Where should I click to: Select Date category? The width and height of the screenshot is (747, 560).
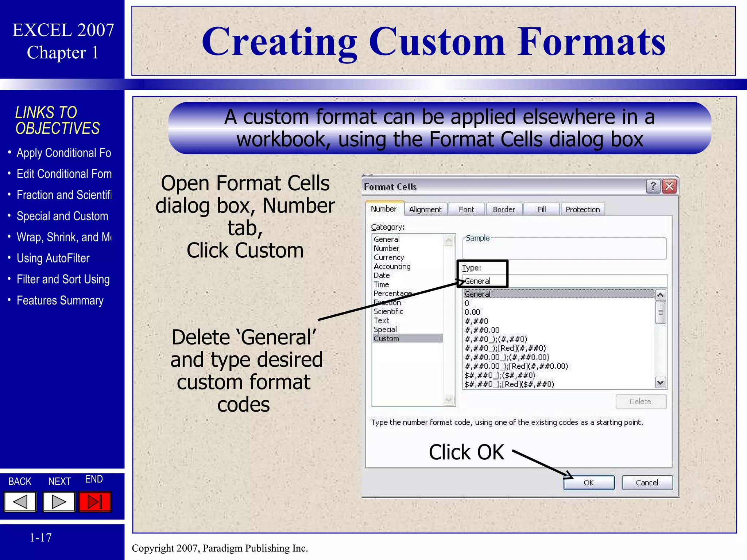coord(382,276)
